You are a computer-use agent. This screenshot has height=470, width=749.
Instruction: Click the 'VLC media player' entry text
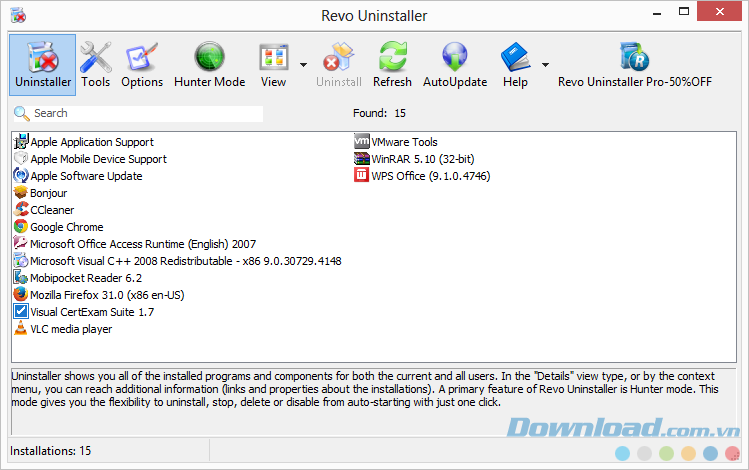click(x=71, y=329)
